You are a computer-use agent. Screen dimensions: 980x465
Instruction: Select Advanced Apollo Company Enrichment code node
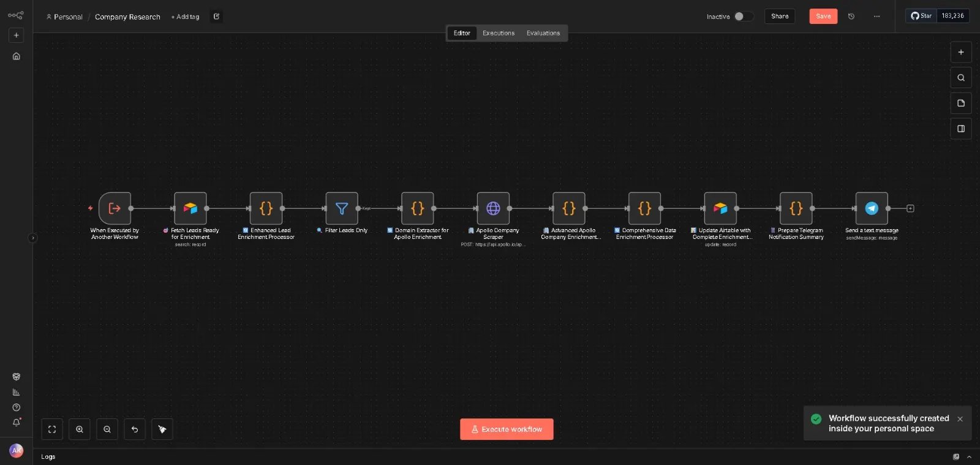[569, 208]
